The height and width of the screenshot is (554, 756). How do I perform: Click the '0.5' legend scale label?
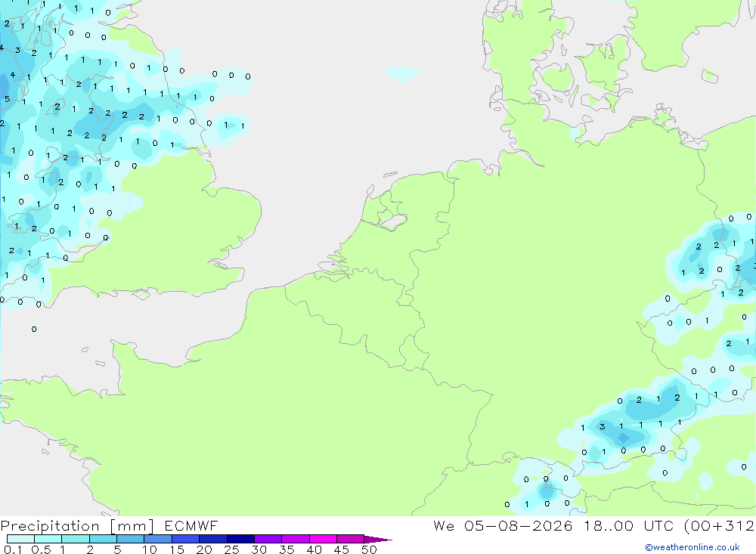pyautogui.click(x=41, y=549)
